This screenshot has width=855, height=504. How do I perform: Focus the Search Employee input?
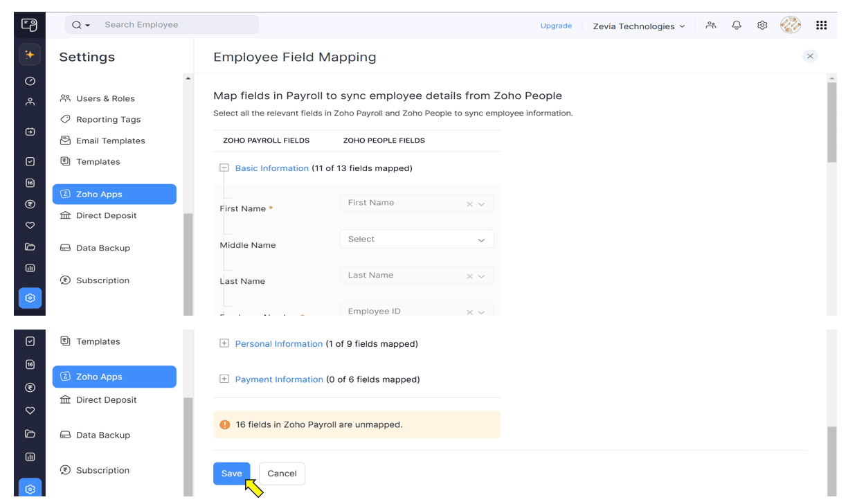pos(179,25)
